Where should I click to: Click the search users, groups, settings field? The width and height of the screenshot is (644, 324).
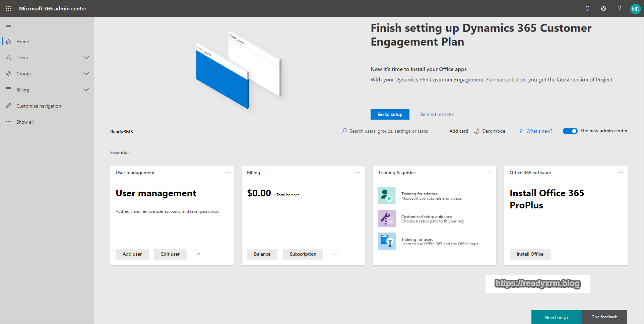click(388, 131)
